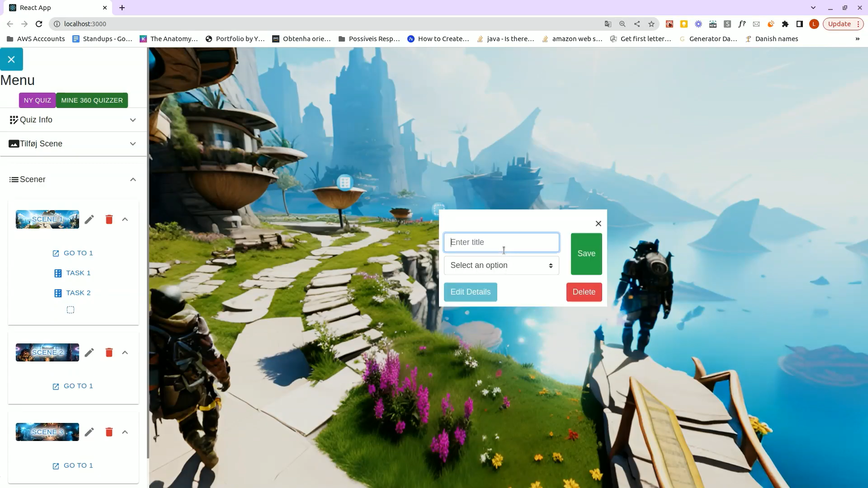Close the side menu with the X button

(11, 59)
